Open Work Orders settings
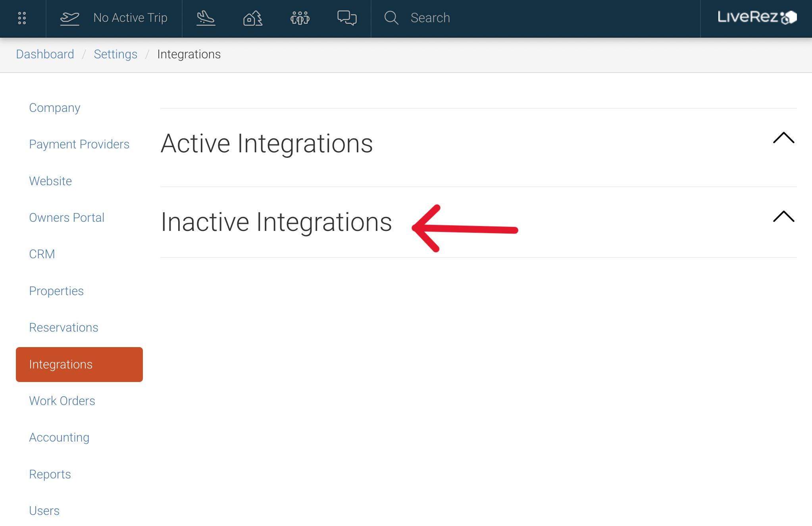The image size is (812, 526). click(x=62, y=401)
